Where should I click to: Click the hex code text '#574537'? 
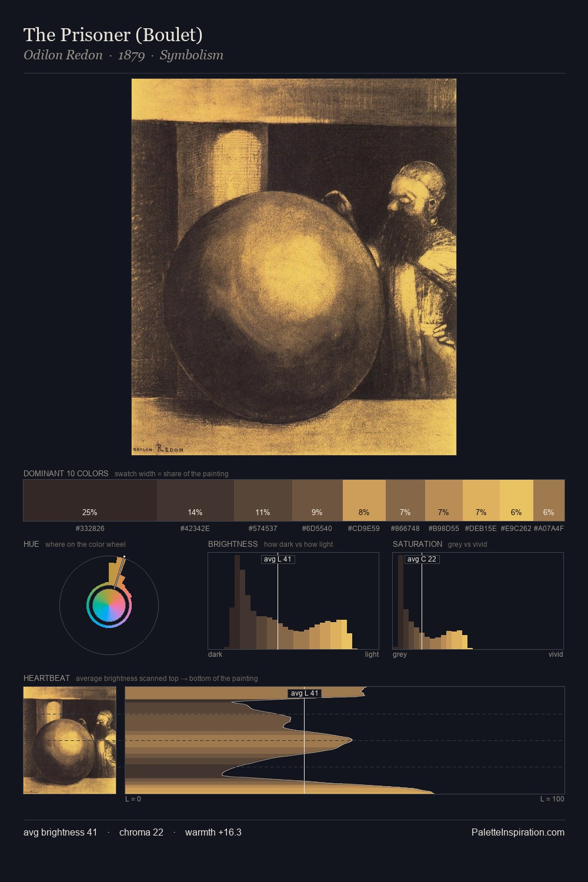coord(263,529)
